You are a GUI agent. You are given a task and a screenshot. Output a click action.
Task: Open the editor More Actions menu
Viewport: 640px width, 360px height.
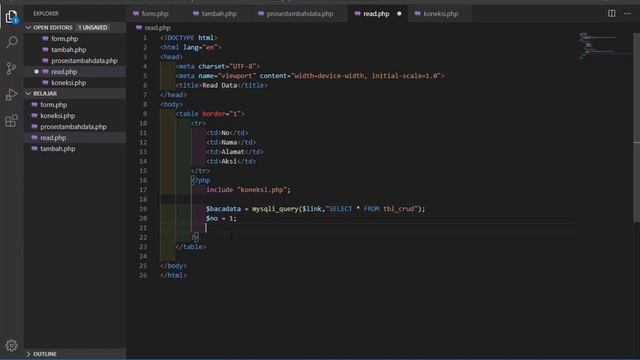627,13
